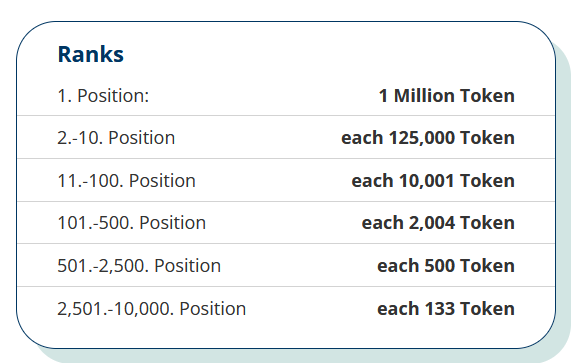Click each 133 Token value
This screenshot has width=583, height=363.
click(x=446, y=309)
